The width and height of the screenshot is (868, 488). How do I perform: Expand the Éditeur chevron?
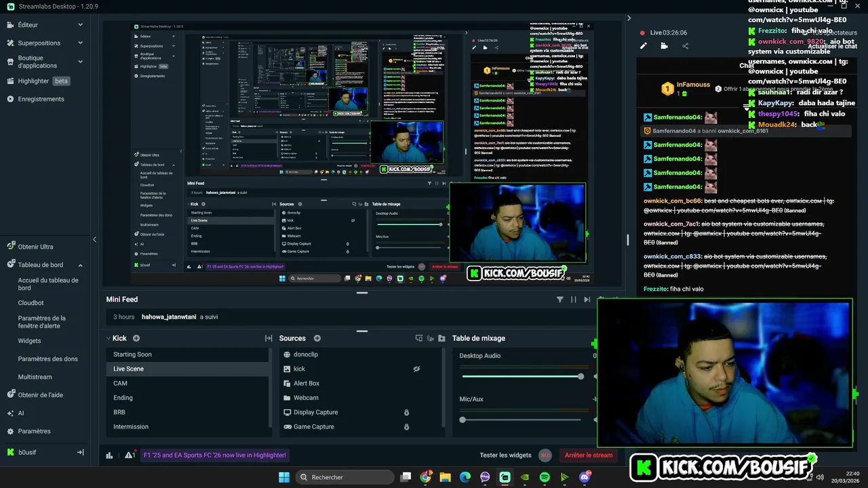tap(80, 25)
